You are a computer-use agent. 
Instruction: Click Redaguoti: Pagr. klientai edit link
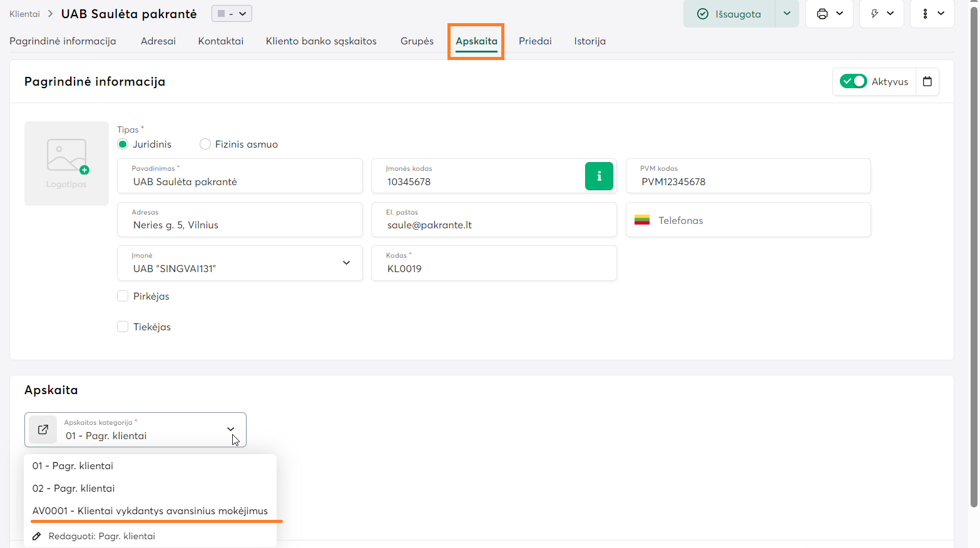[101, 536]
